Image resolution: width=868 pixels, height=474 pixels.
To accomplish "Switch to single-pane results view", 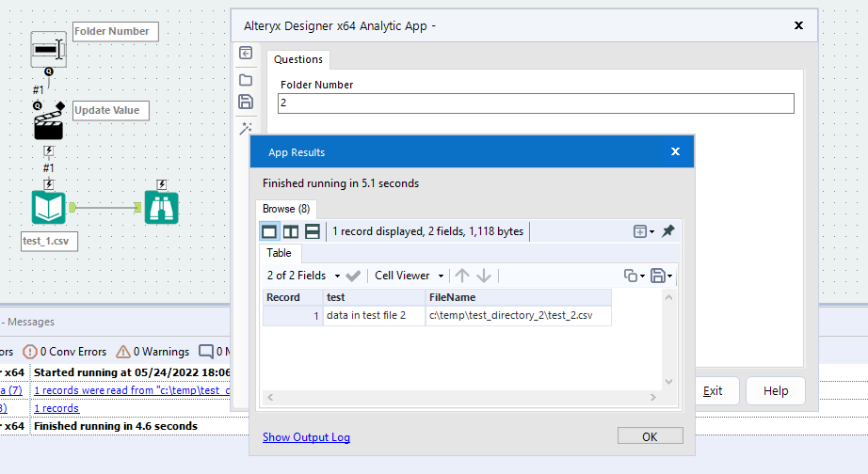I will point(269,230).
